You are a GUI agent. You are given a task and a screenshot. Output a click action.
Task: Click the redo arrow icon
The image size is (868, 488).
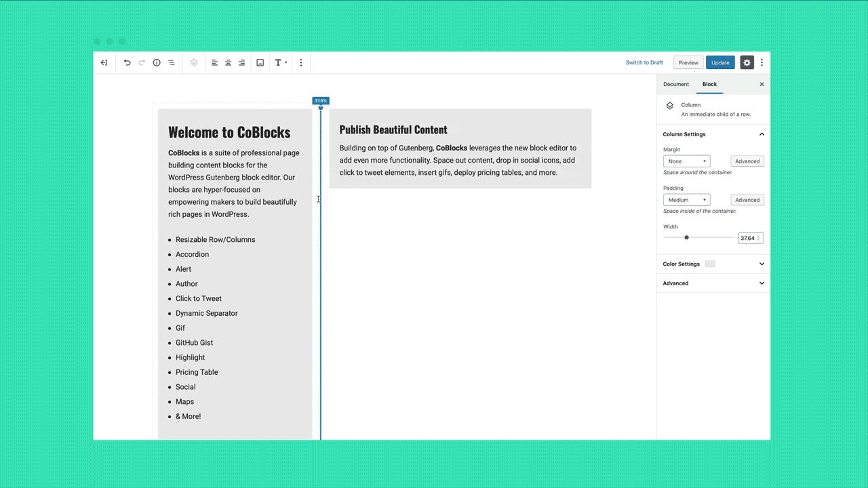tap(142, 62)
